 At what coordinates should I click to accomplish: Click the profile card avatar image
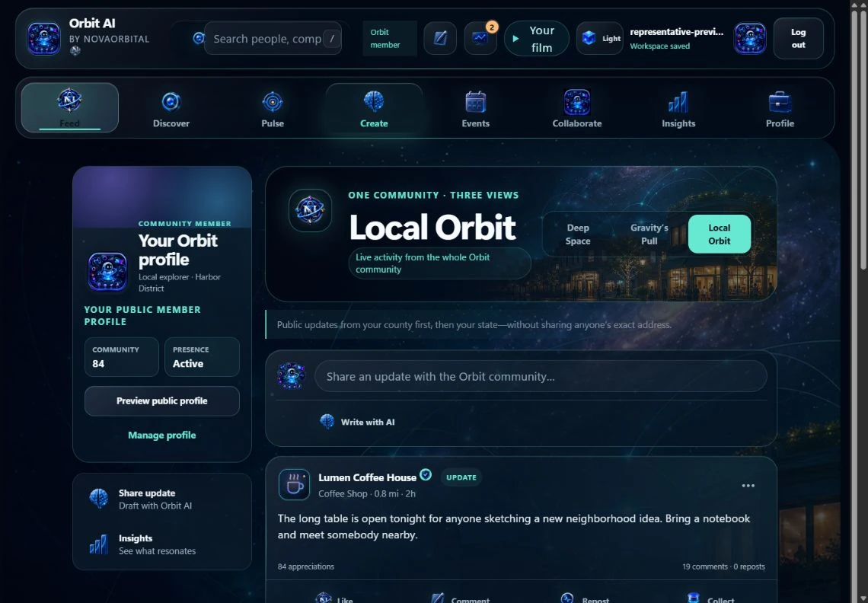point(107,271)
